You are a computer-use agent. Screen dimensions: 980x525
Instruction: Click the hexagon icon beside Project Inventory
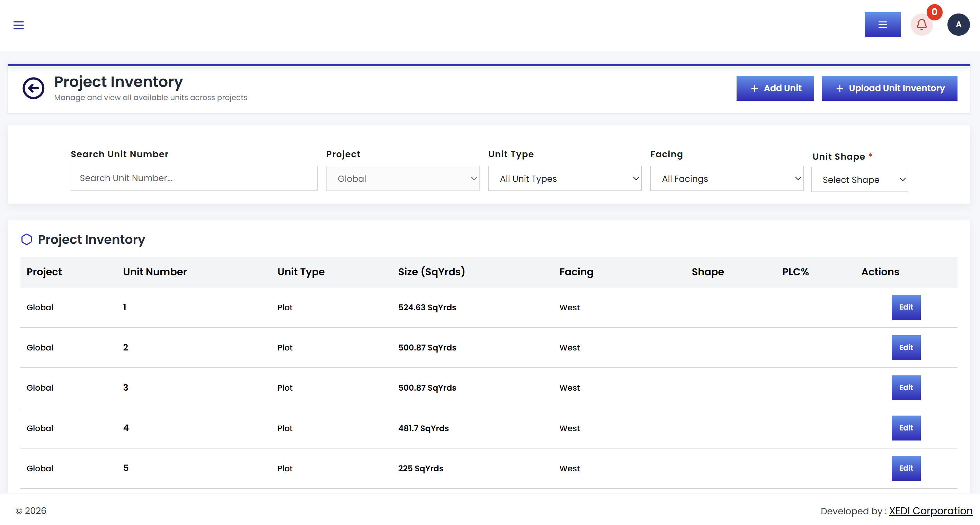(27, 239)
